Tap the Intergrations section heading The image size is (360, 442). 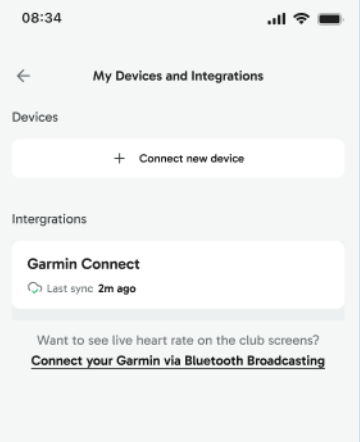pyautogui.click(x=49, y=219)
